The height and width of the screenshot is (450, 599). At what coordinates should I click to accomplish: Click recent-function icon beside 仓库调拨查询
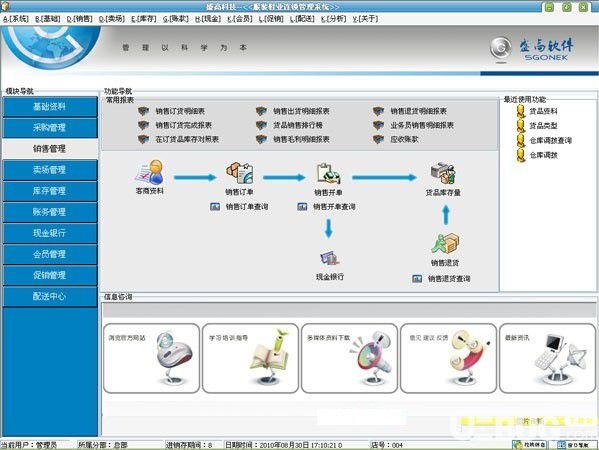521,140
